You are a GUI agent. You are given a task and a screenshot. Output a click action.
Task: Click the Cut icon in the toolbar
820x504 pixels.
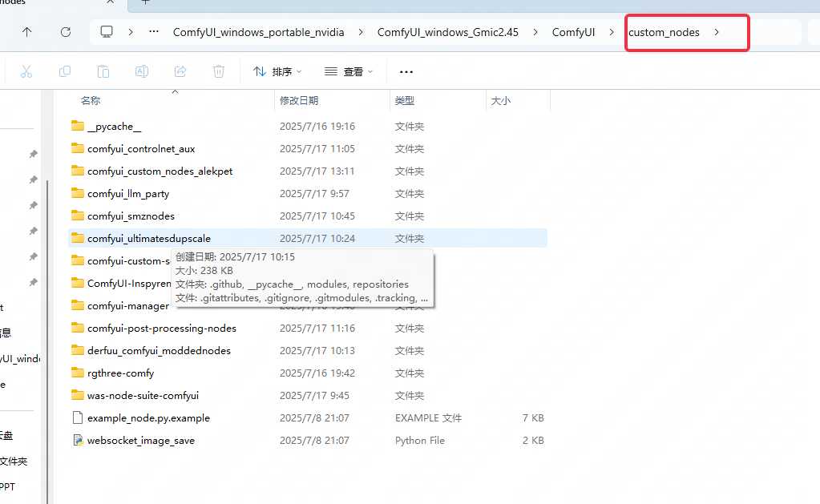(x=26, y=71)
